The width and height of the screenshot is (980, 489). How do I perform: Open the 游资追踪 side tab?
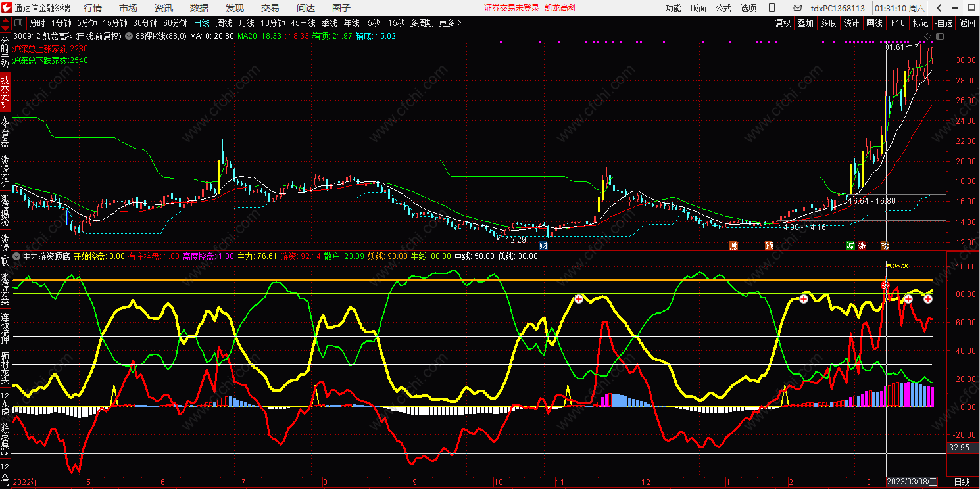5,440
